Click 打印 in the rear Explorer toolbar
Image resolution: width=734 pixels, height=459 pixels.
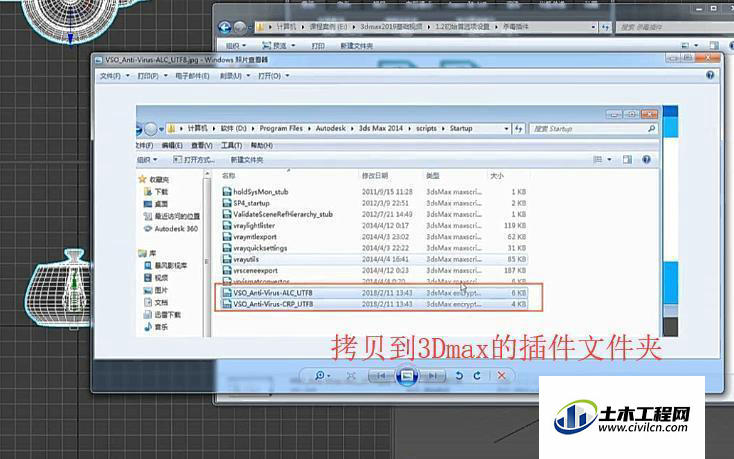(318, 46)
